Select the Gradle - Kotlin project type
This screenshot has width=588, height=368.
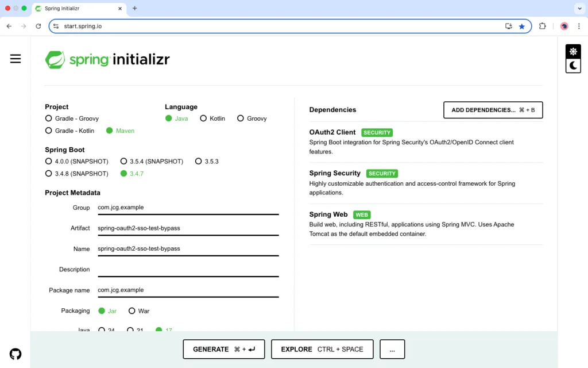click(69, 131)
